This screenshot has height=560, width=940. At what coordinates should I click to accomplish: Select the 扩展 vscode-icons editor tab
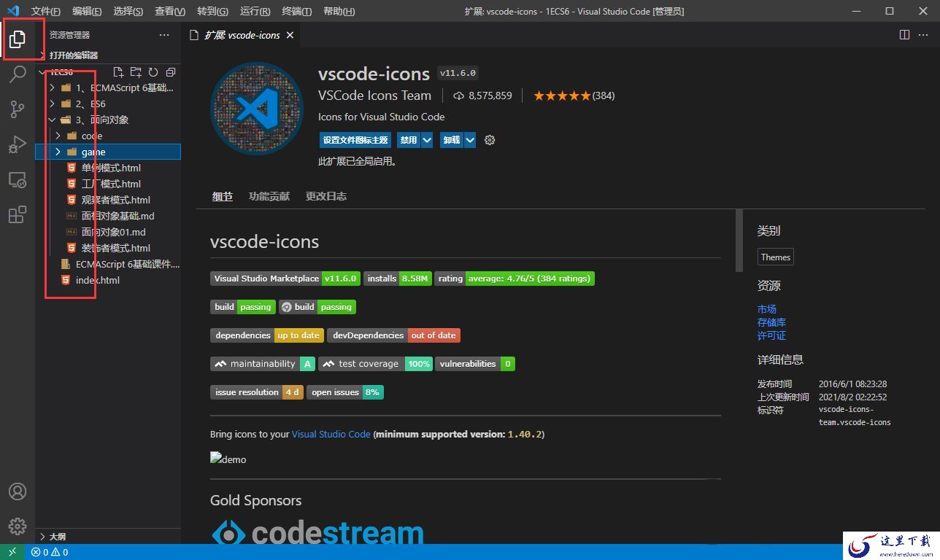tap(243, 35)
